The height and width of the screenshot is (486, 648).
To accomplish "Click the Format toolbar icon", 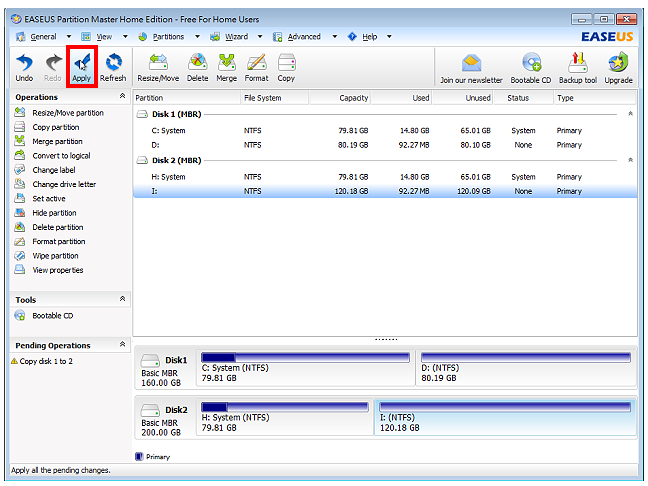I will pos(256,68).
